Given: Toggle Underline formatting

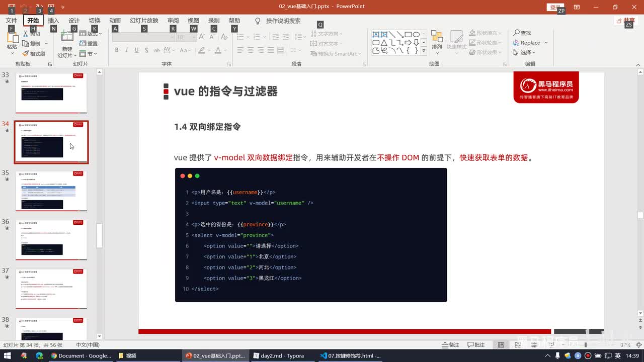Looking at the screenshot, I should (x=136, y=50).
